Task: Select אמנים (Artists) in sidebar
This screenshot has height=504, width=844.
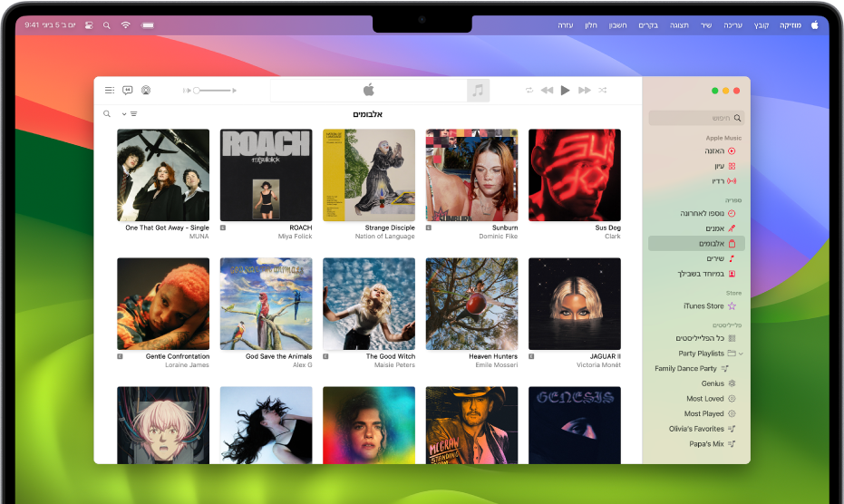Action: pos(720,228)
